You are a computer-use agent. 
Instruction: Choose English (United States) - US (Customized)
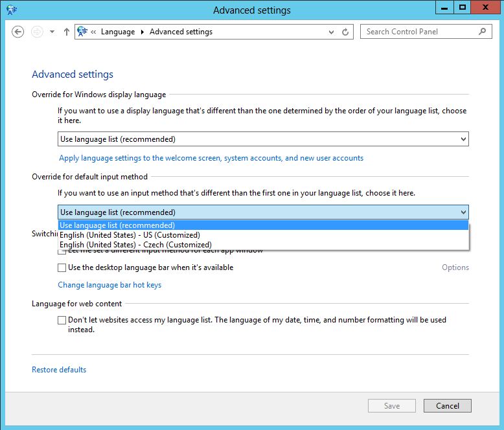point(263,235)
